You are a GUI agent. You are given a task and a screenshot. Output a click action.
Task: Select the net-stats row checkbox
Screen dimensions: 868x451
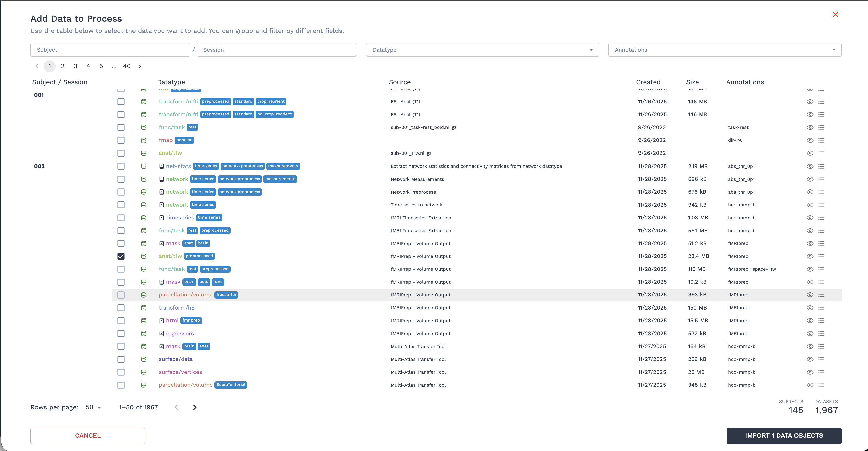[x=121, y=166]
